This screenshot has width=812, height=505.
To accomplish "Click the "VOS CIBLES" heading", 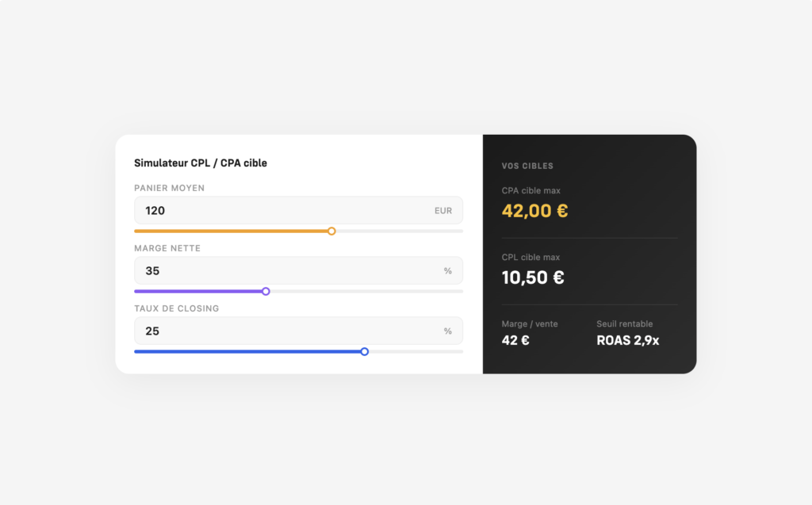I will coord(527,166).
